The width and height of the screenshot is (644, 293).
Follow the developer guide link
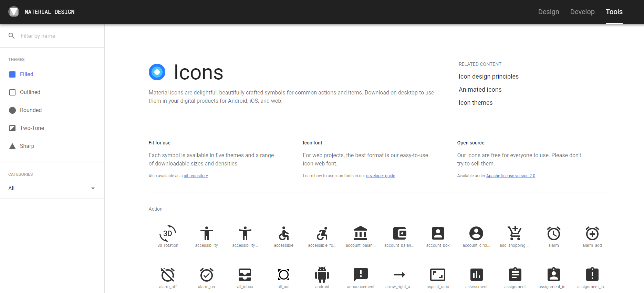[380, 176]
